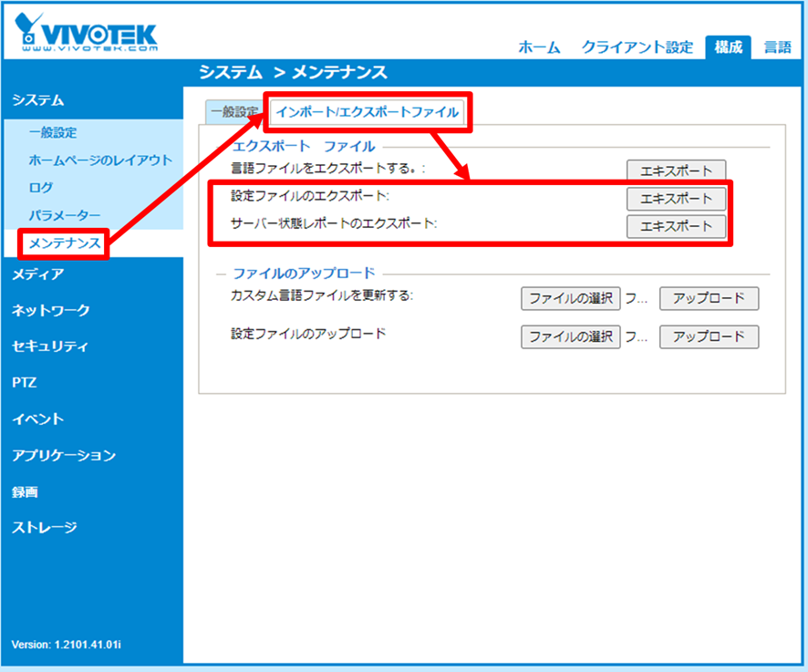Expand the セキュリティ sidebar section
The width and height of the screenshot is (808, 672).
tap(50, 346)
